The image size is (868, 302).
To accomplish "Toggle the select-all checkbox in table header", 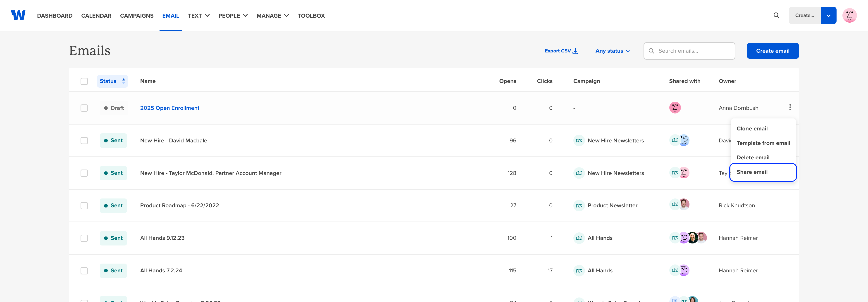I will [x=84, y=81].
